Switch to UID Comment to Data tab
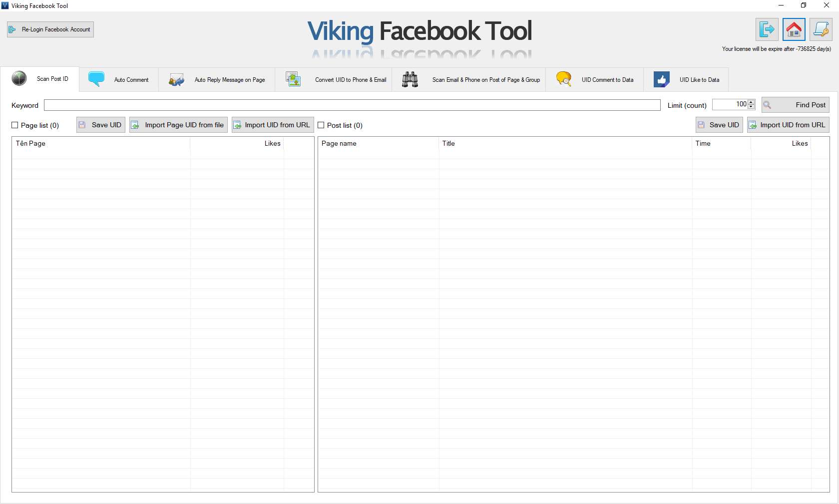The width and height of the screenshot is (839, 504). pos(594,79)
